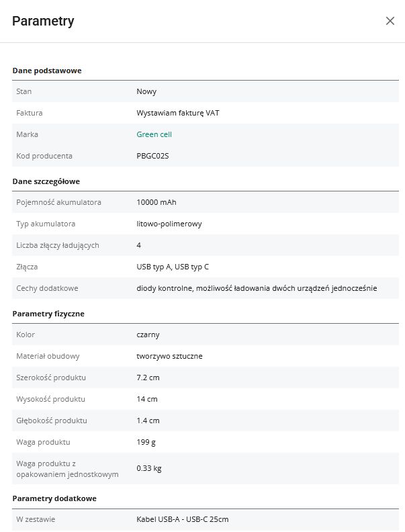Click the tworzywo sztuczne material value
This screenshot has height=532, width=405.
pos(169,356)
